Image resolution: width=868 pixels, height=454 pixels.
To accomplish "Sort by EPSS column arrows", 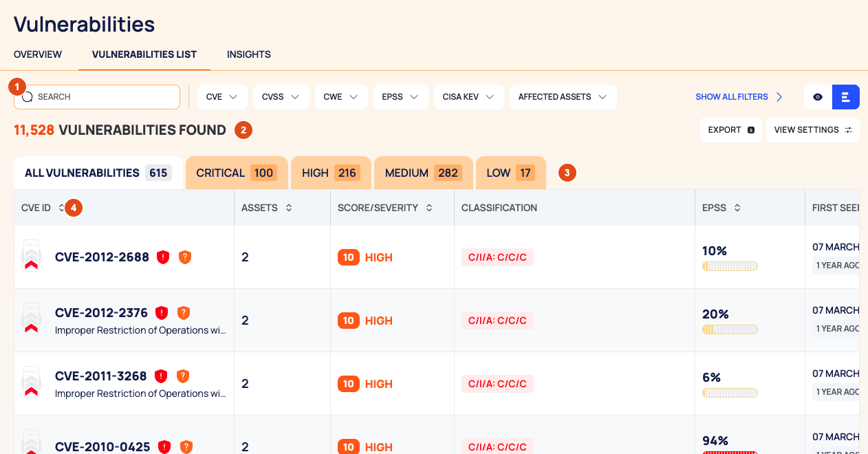I will (737, 208).
